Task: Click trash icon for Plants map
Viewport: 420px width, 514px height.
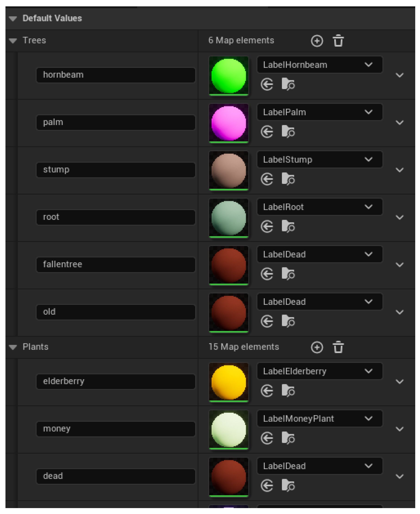Action: [x=338, y=347]
